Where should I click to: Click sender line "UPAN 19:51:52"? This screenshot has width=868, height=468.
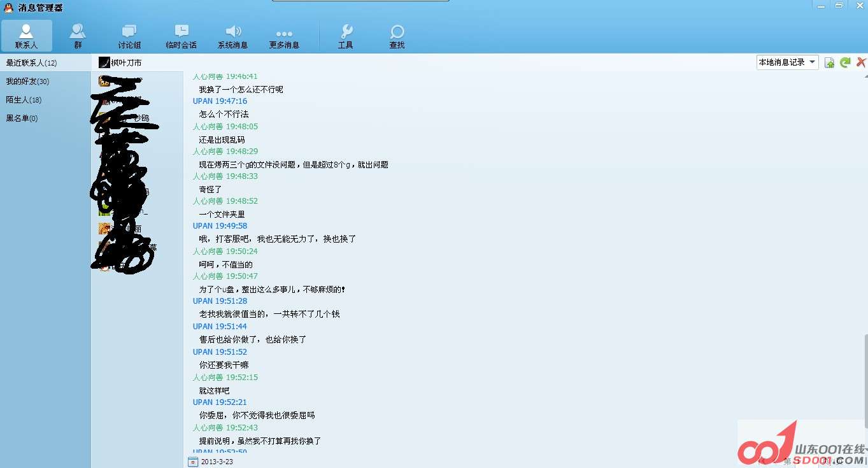pyautogui.click(x=220, y=352)
